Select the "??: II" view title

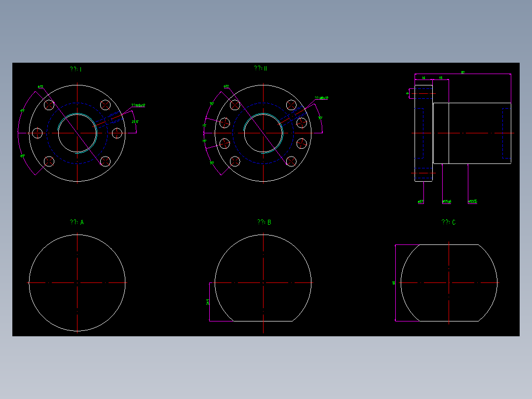(261, 68)
